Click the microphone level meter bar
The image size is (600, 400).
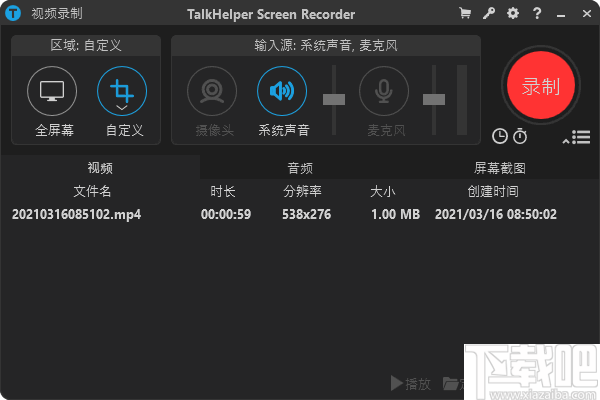pos(462,100)
